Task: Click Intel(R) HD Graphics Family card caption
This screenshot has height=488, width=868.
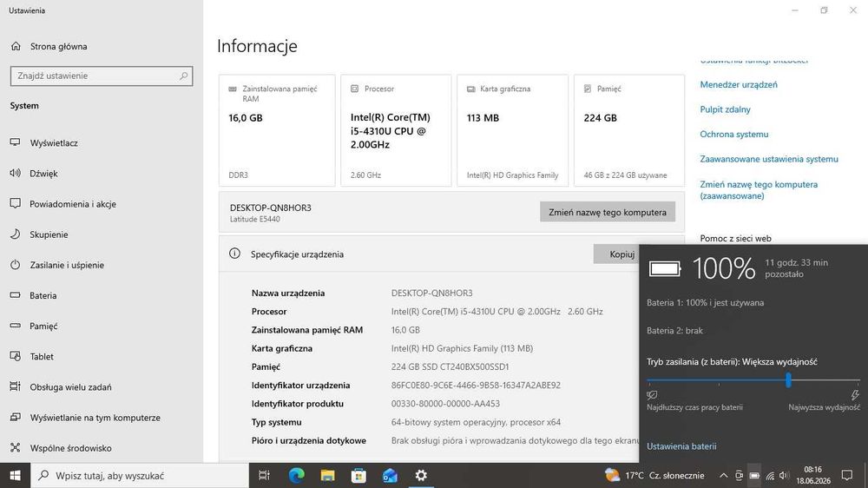Action: point(513,175)
